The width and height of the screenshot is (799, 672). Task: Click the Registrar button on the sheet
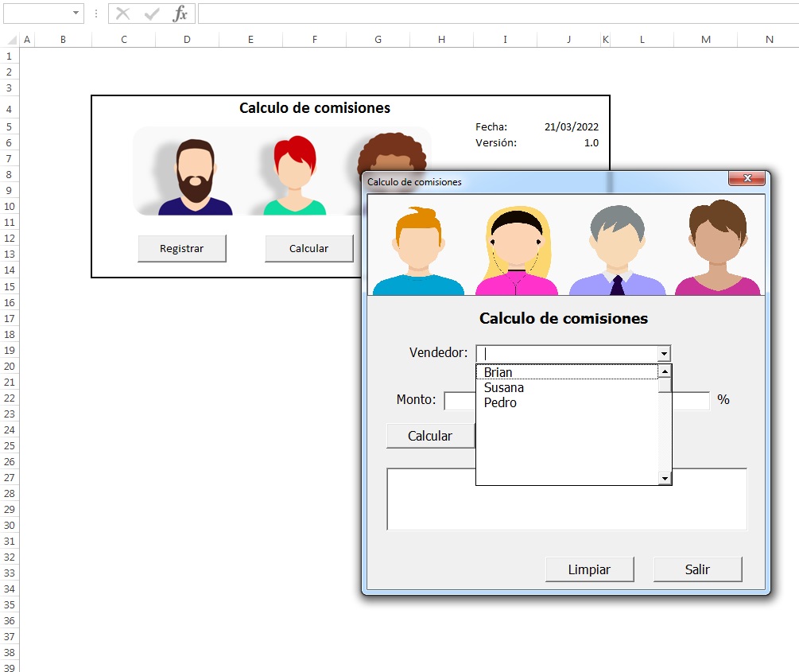point(182,248)
